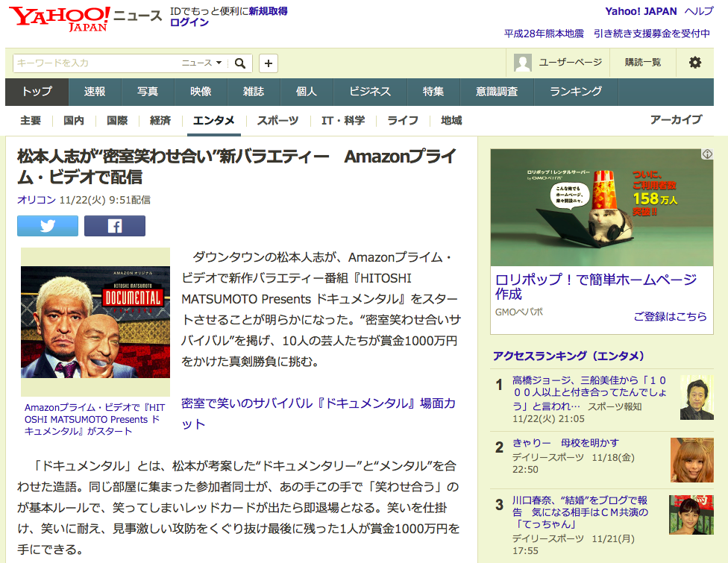Click the article headline text
This screenshot has height=563, width=728.
click(236, 166)
